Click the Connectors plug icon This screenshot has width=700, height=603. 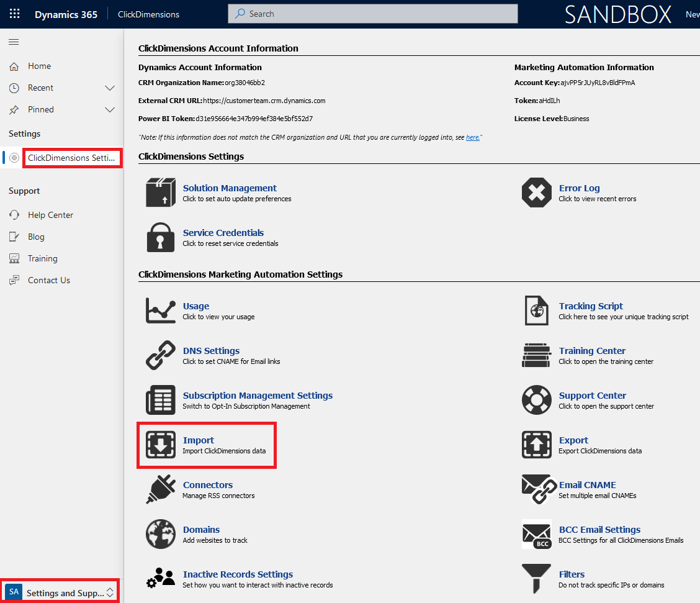click(161, 489)
